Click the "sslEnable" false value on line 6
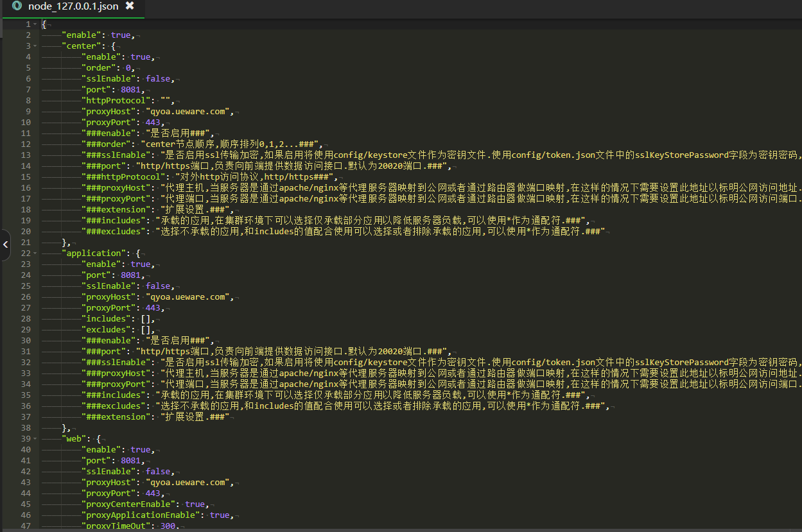This screenshot has width=802, height=532. (158, 79)
